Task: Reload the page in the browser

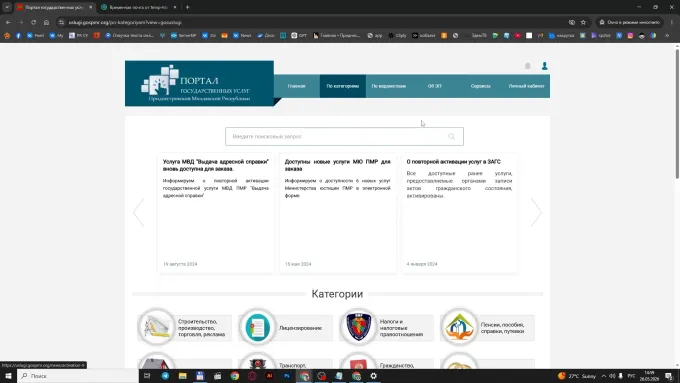Action: (x=33, y=22)
